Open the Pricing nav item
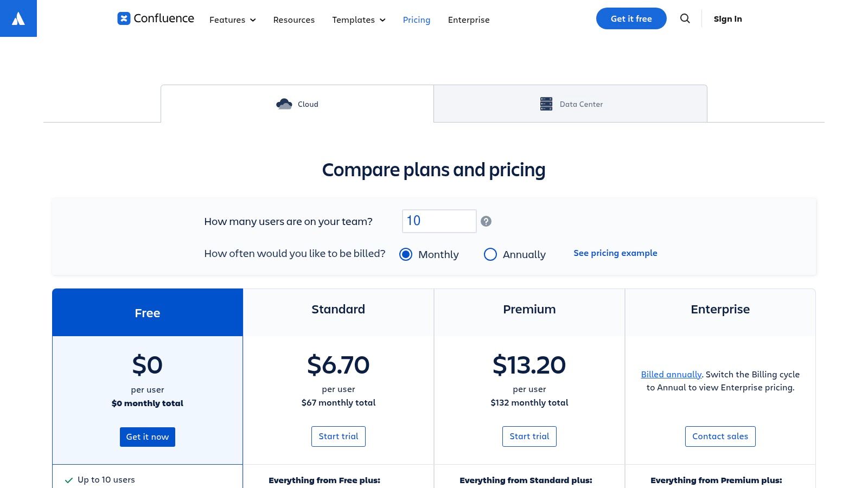This screenshot has height=488, width=868. (x=417, y=20)
